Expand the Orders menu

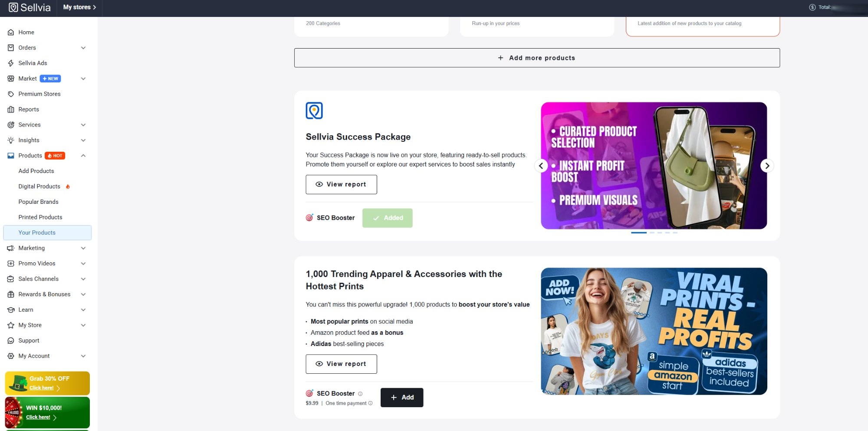(x=83, y=48)
